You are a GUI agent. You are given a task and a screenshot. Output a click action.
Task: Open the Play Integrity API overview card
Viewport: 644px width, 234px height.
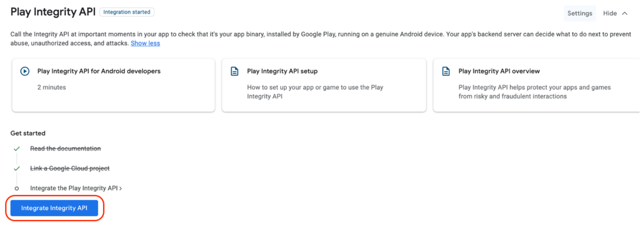536,85
